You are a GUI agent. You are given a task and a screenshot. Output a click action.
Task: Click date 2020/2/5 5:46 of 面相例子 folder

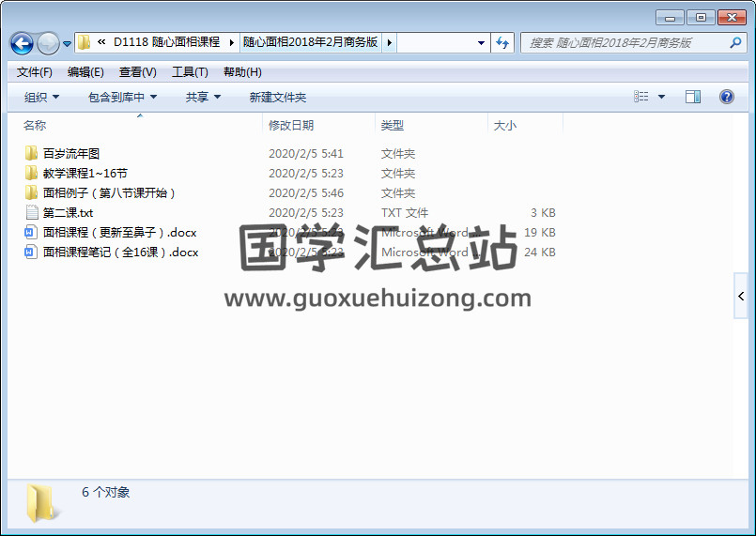pos(306,193)
